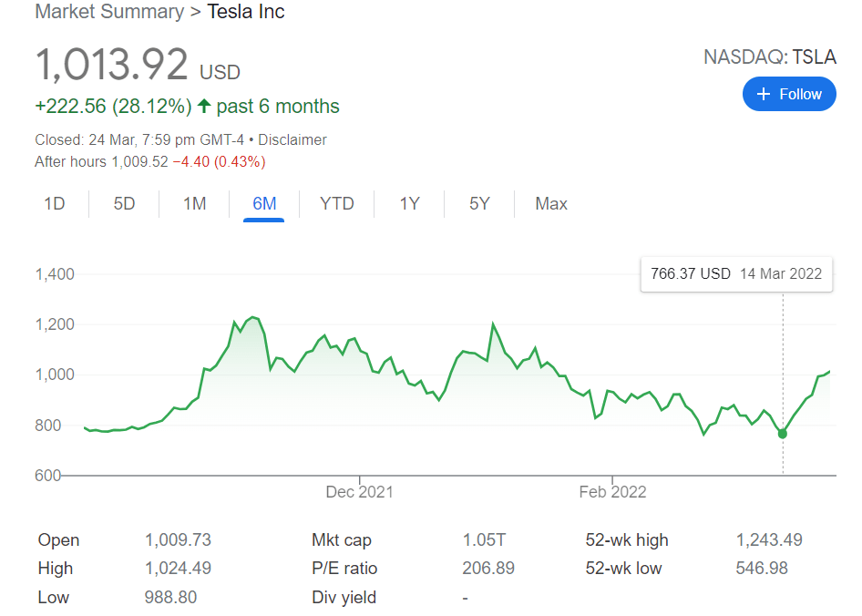Select the 1D time range tab
This screenshot has height=616, width=862.
click(55, 203)
